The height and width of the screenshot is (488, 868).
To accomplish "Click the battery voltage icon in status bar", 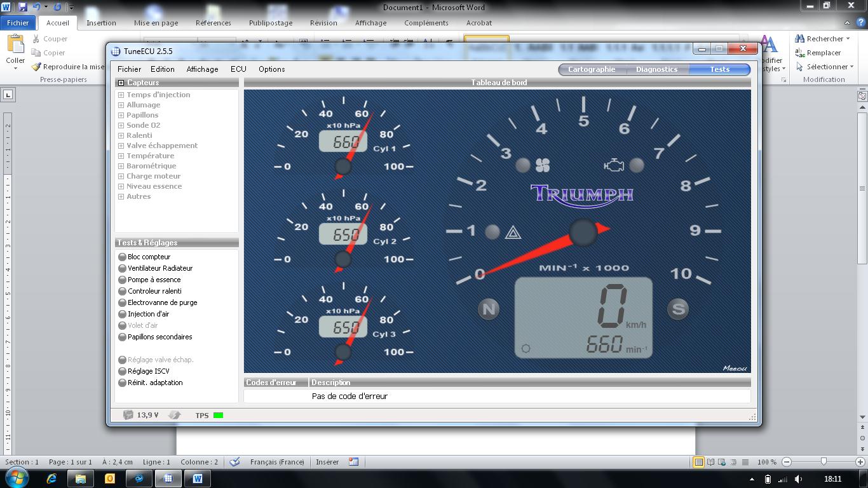I will point(128,415).
